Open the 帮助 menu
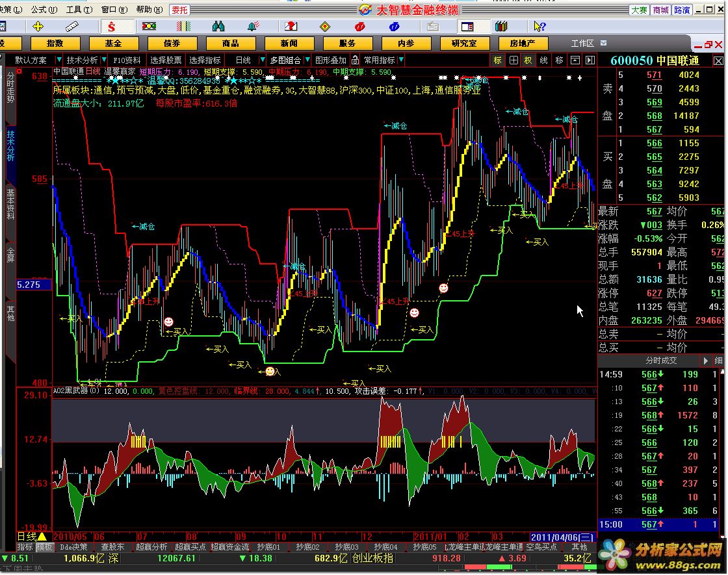 [x=149, y=9]
